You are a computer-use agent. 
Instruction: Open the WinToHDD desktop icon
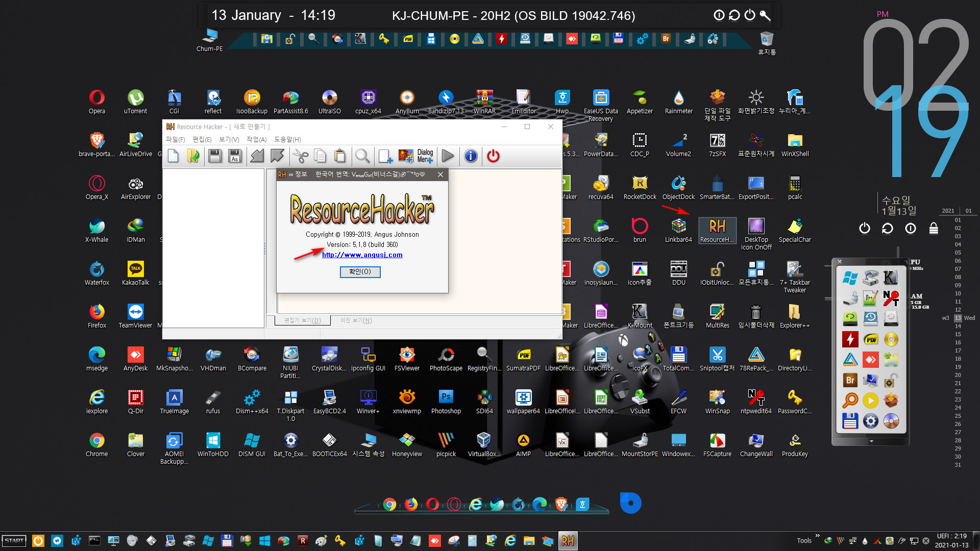(x=213, y=445)
